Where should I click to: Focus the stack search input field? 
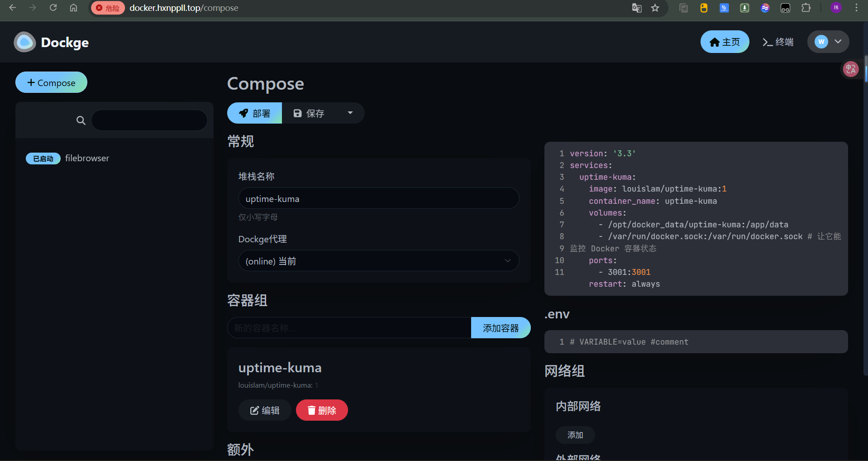click(x=149, y=120)
